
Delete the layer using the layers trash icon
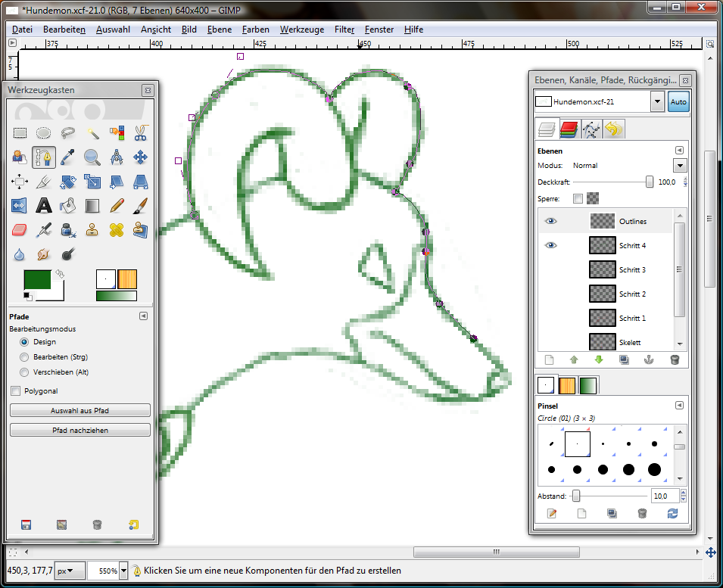tap(675, 360)
